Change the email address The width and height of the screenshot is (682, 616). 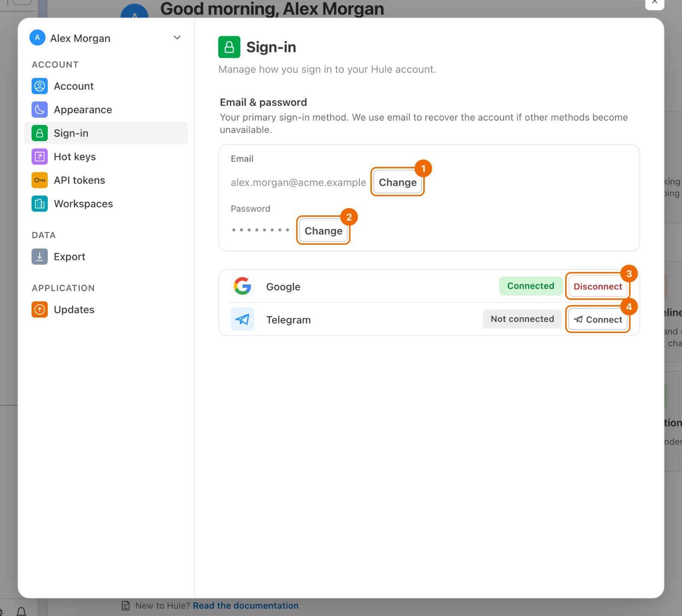click(398, 182)
